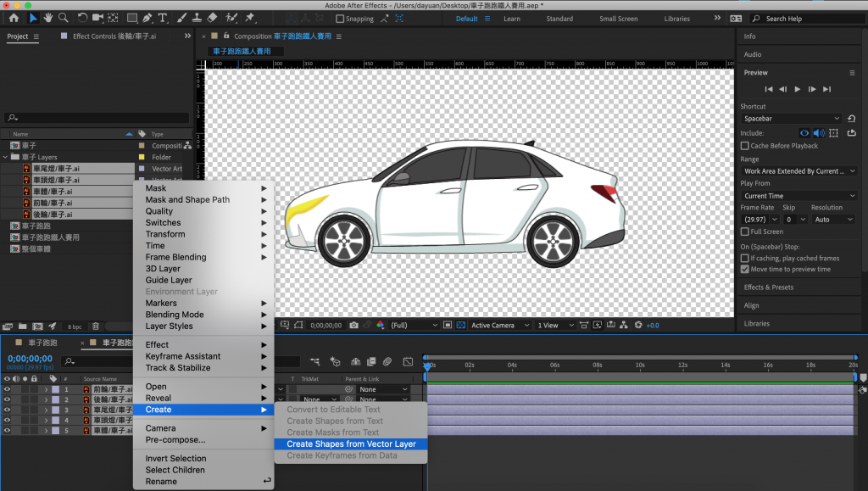Select the Clone Stamp tool

point(196,18)
